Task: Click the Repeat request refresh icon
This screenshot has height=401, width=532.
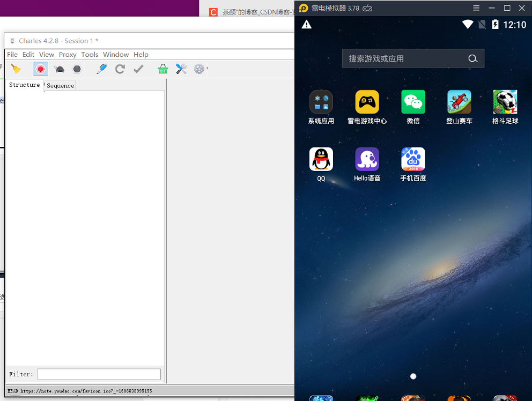Action: coord(120,69)
